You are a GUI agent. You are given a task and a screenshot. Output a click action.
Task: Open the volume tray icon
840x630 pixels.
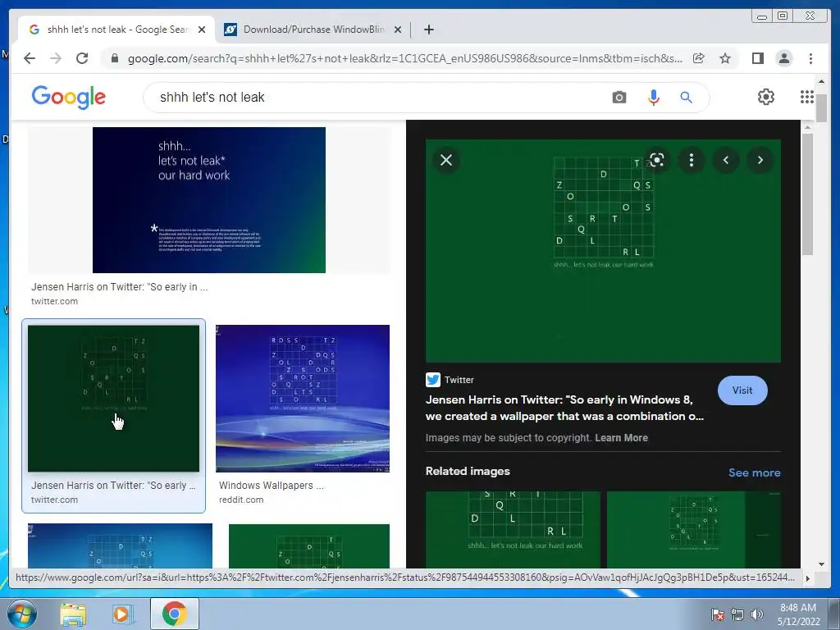coord(757,614)
